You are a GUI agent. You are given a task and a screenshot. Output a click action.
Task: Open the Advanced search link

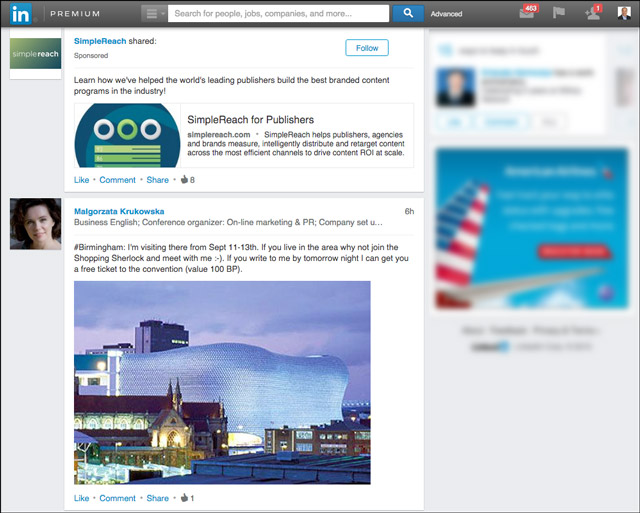coord(446,14)
